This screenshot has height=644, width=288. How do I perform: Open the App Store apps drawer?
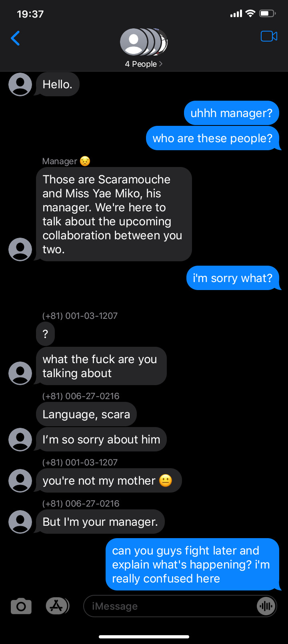[58, 606]
